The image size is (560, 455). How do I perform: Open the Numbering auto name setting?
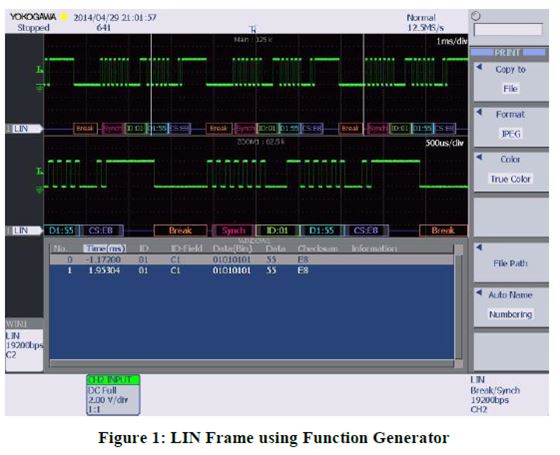point(511,314)
